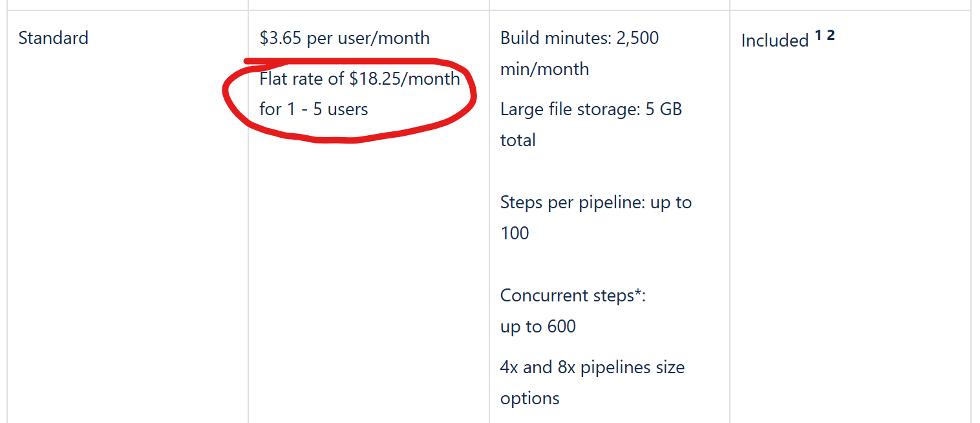This screenshot has width=980, height=423.
Task: Click the 'for 1 - 5 users' line
Action: [314, 109]
